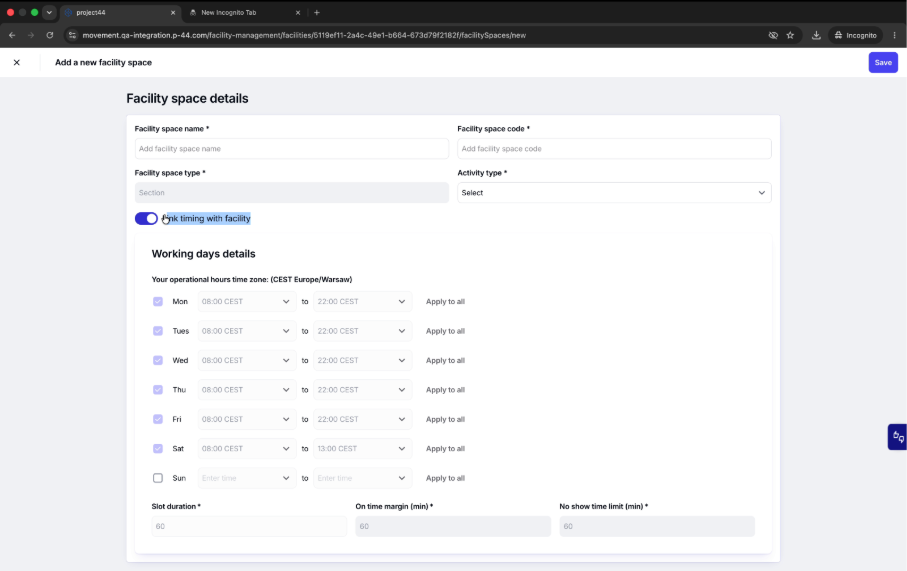Switch to the New Incognito Tab
907x571 pixels.
point(245,12)
